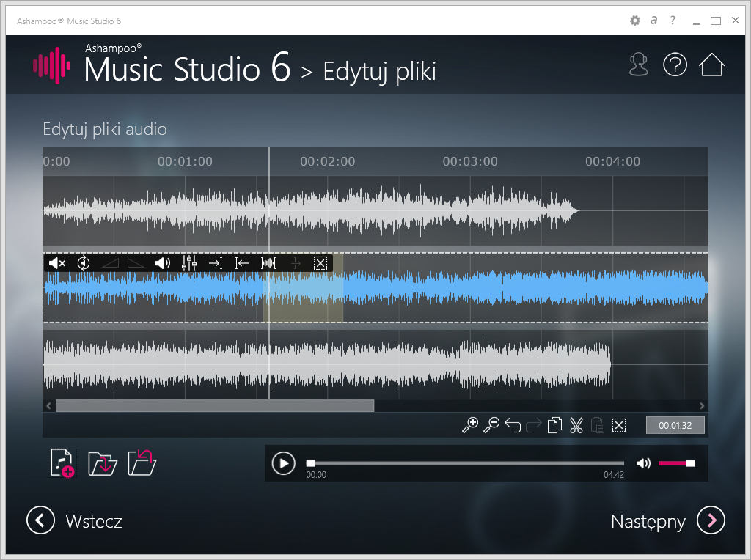Viewport: 751px width, 560px height.
Task: Click the pink volume slider
Action: (676, 463)
